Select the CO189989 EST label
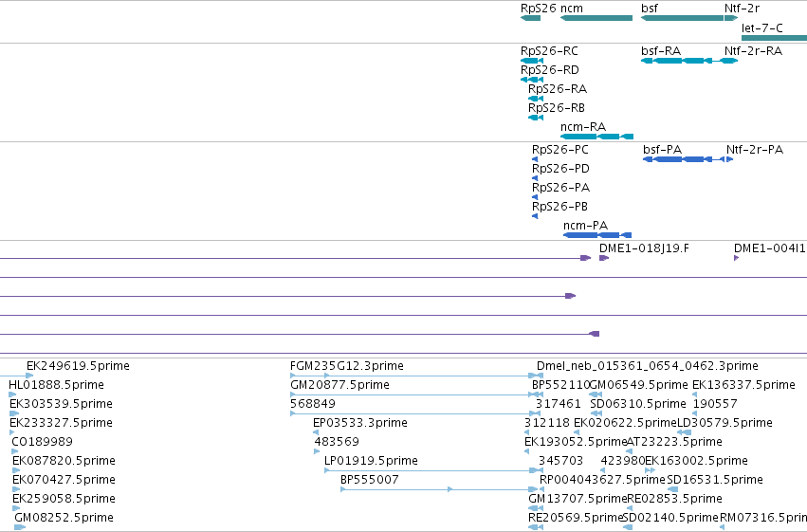The image size is (807, 532). [x=43, y=442]
